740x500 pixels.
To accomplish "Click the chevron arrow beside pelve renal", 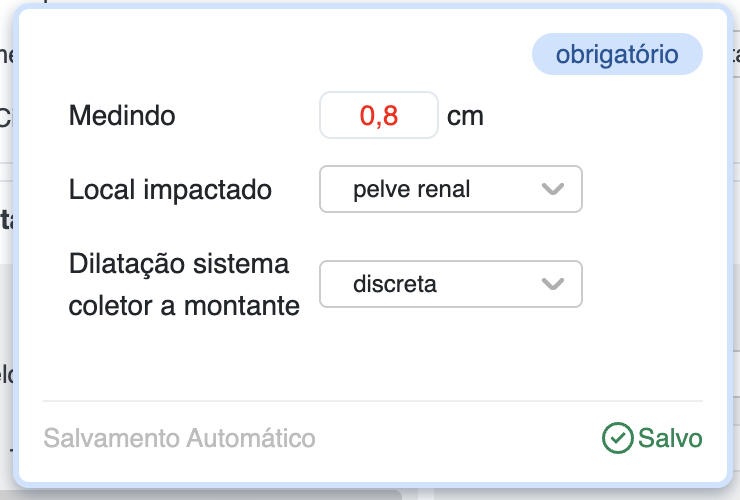I will (x=552, y=189).
